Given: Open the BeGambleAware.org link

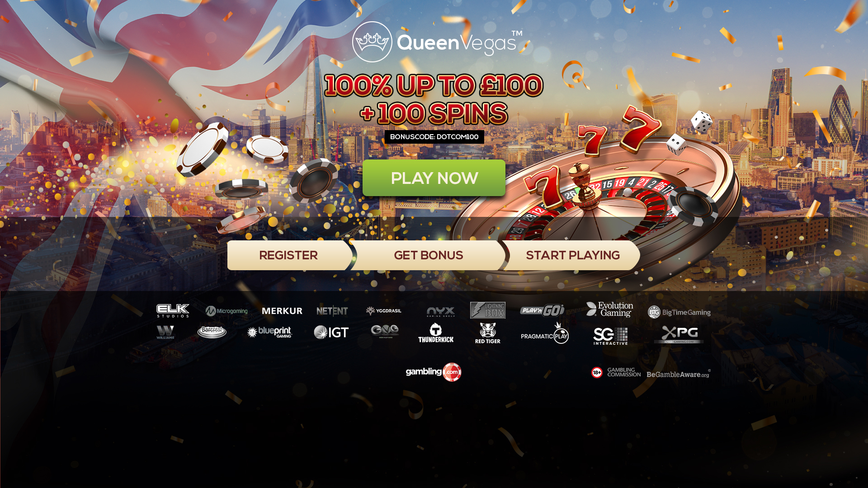Looking at the screenshot, I should click(x=679, y=374).
